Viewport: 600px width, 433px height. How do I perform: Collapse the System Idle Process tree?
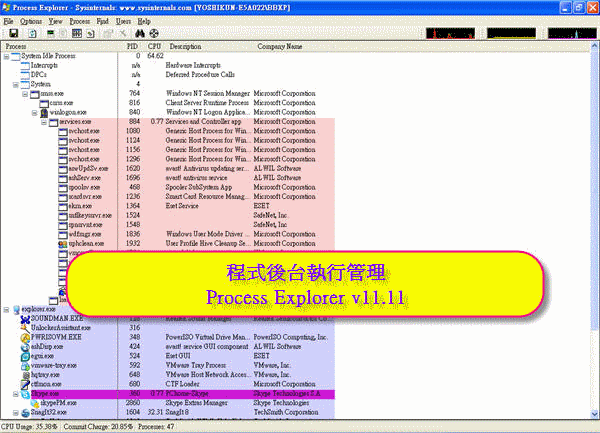pos(7,56)
